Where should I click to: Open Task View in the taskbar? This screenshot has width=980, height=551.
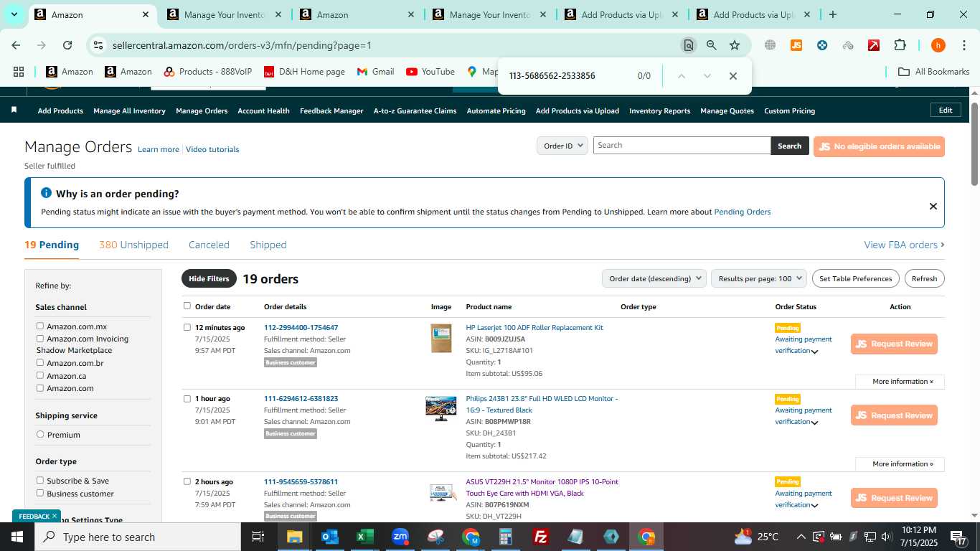(258, 537)
